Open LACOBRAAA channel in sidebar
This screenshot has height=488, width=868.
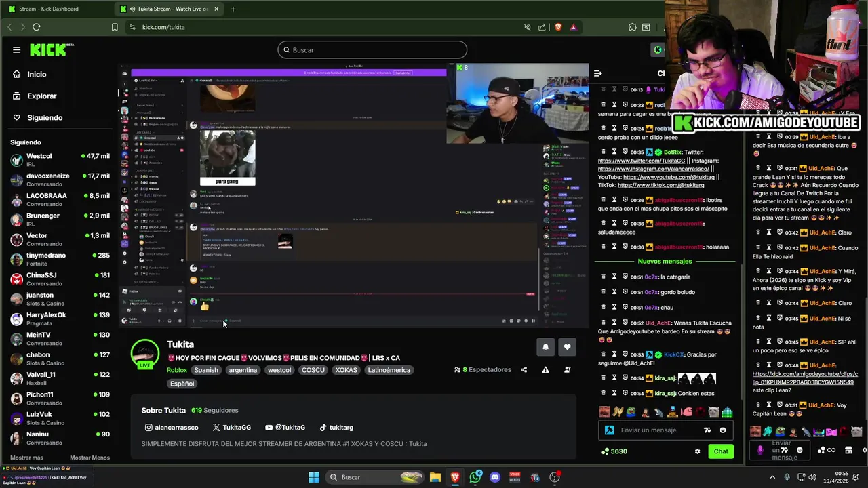[60, 199]
